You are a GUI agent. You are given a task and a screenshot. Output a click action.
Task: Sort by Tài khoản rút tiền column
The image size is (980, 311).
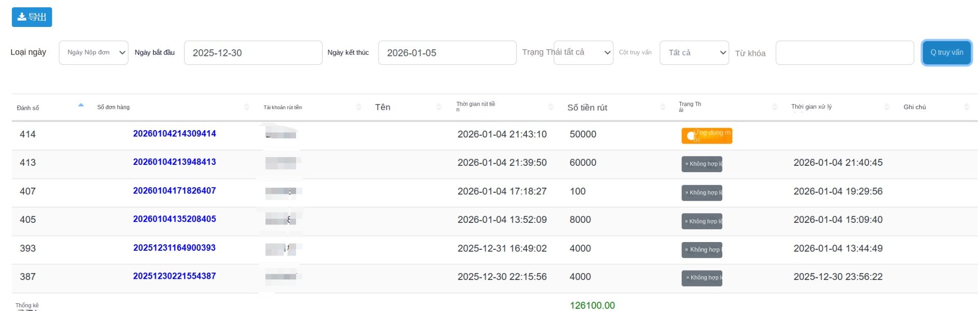point(359,107)
